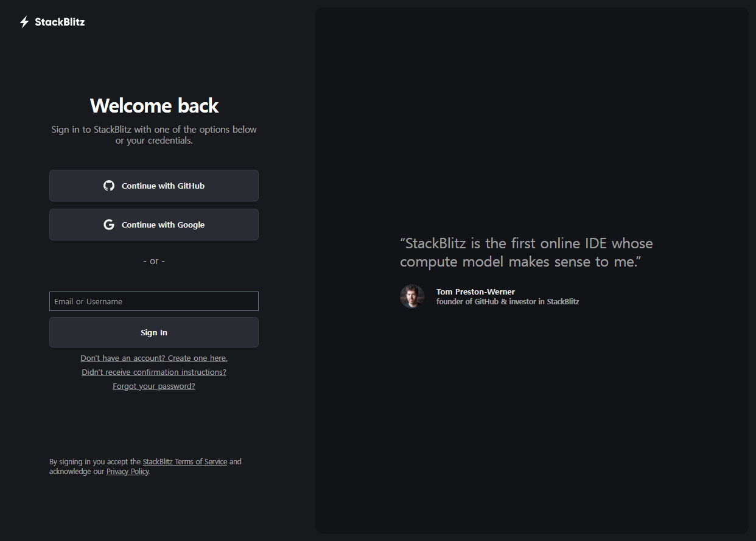Viewport: 756px width, 541px height.
Task: Open the Privacy Policy link
Action: pos(128,472)
